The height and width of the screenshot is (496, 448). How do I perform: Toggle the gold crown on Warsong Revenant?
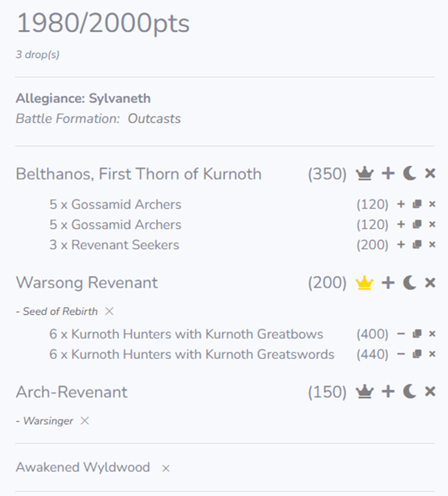tap(365, 283)
